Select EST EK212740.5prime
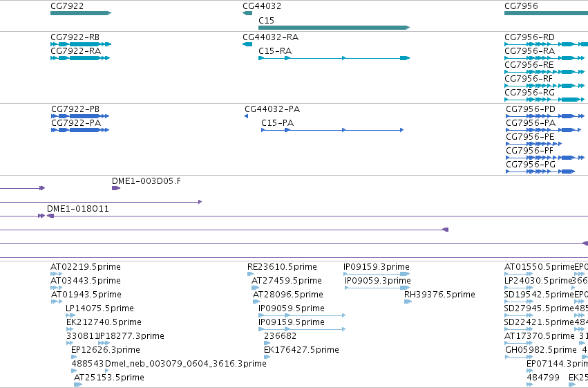The height and width of the screenshot is (388, 588). 104,322
